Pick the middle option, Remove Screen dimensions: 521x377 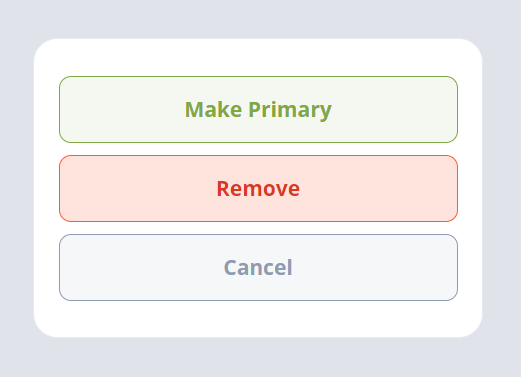[258, 188]
